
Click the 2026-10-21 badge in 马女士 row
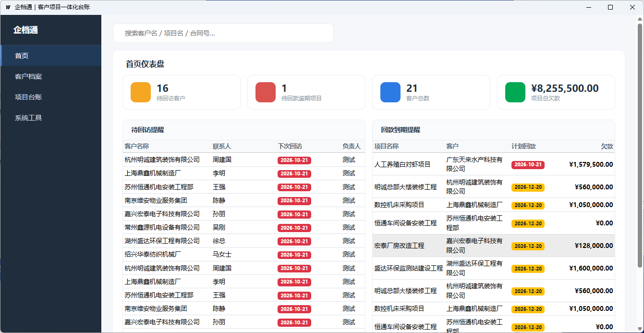(294, 255)
